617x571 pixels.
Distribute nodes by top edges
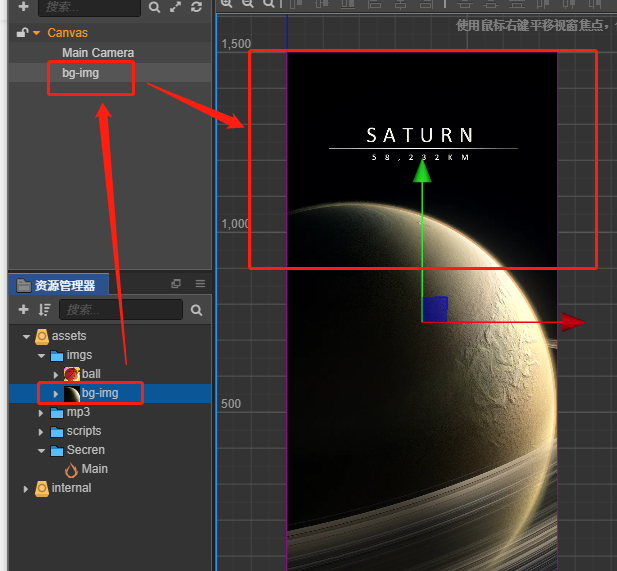[x=465, y=4]
